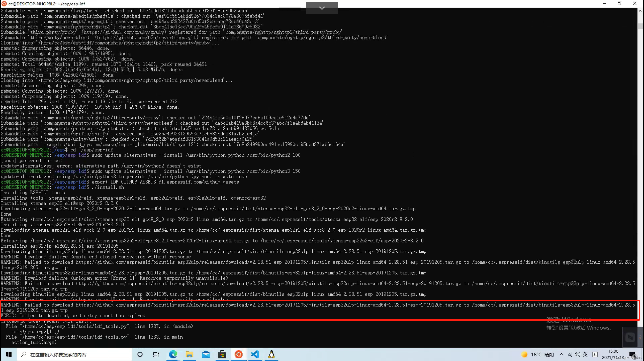Viewport: 644px width, 361px height.
Task: Switch to Visual Studio Code icon
Action: (x=255, y=354)
